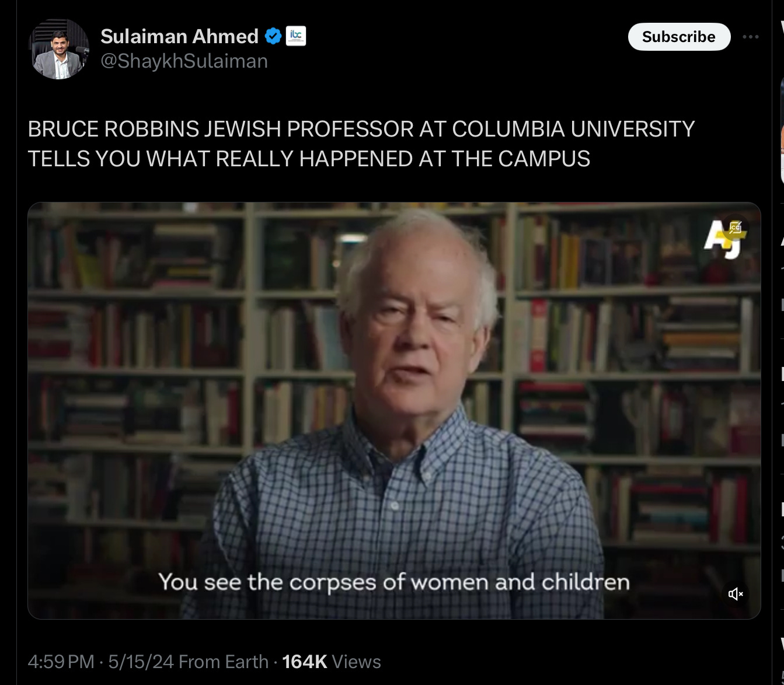784x685 pixels.
Task: Open the ibc affiliation badge
Action: click(x=296, y=36)
